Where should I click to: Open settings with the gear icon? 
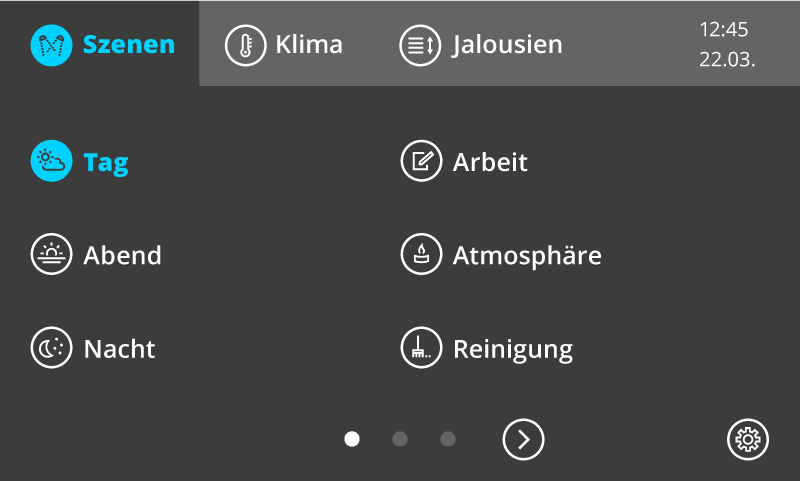(747, 439)
